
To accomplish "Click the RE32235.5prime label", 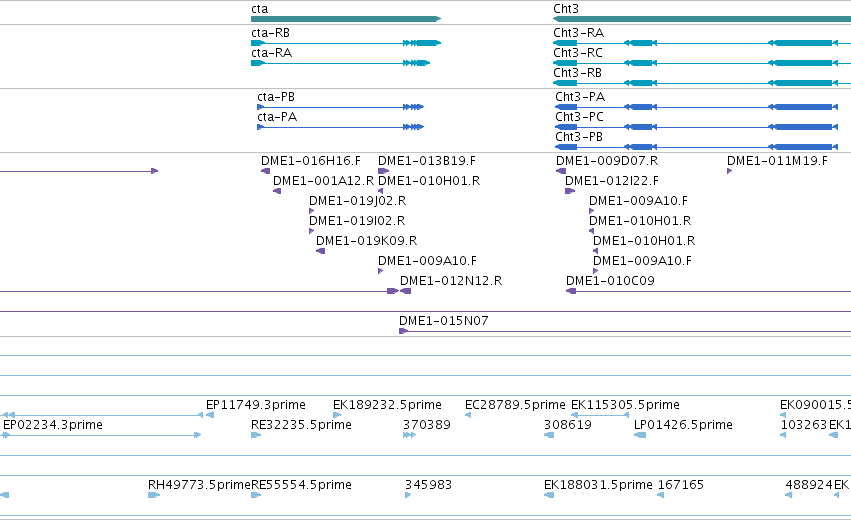I will pos(301,425).
